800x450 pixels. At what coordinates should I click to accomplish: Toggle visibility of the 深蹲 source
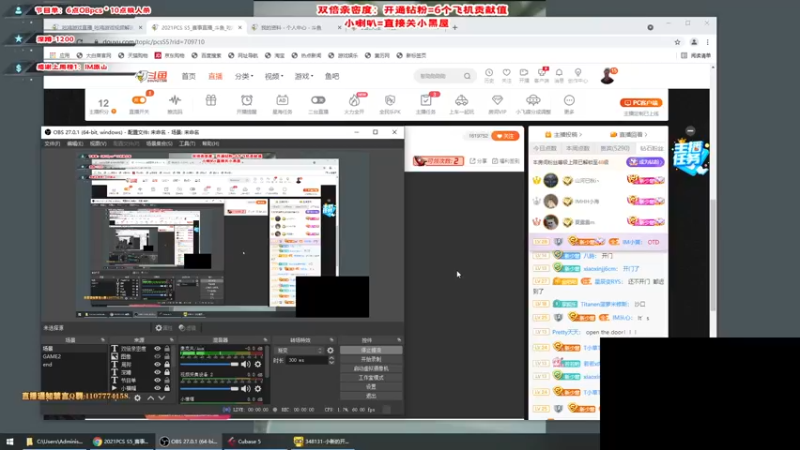(x=158, y=372)
